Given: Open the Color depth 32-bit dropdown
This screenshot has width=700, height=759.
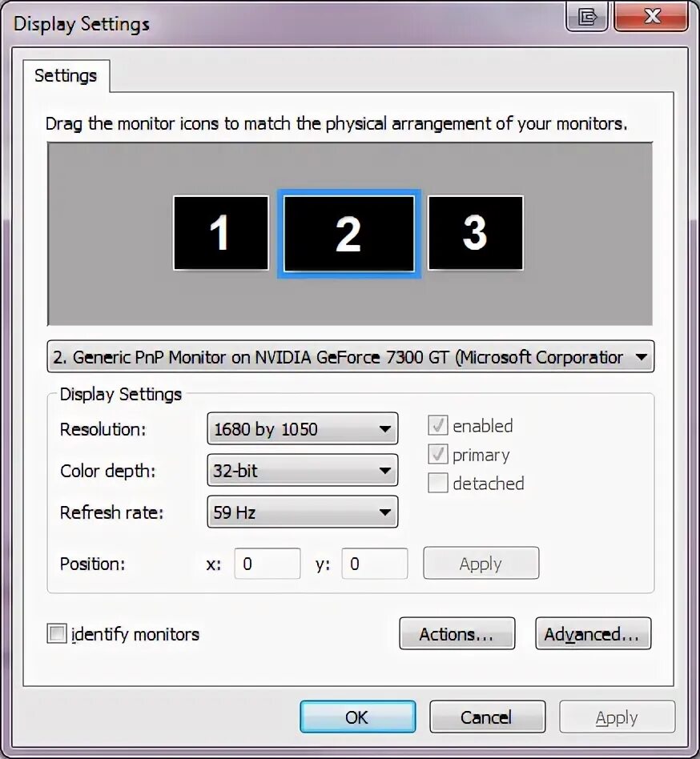Looking at the screenshot, I should [x=303, y=470].
